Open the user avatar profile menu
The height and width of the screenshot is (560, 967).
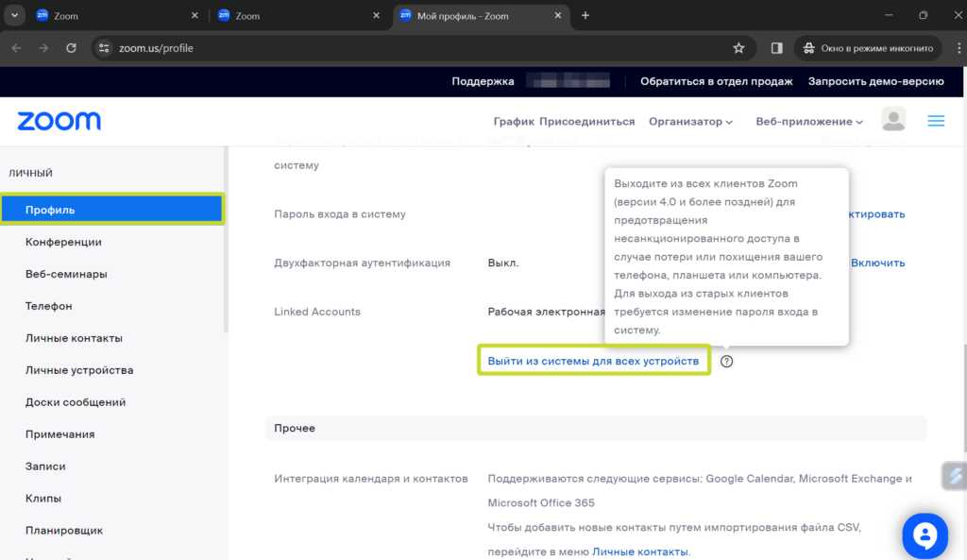pos(893,120)
